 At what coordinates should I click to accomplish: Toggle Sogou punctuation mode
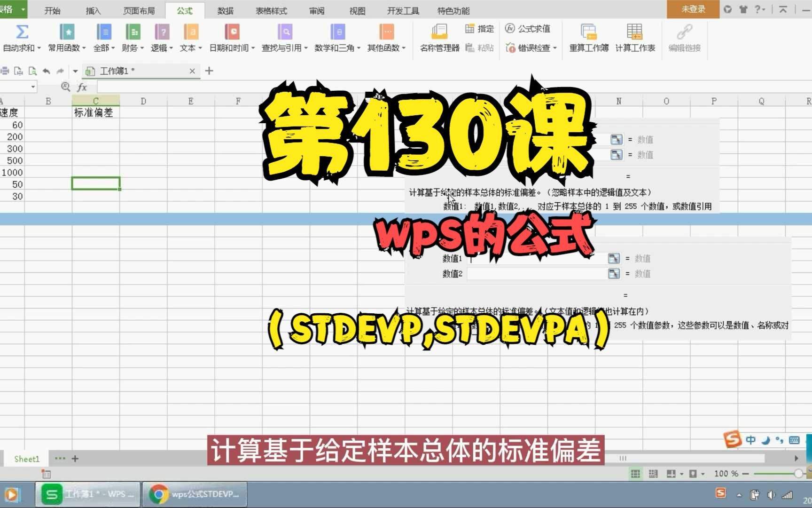tap(780, 440)
